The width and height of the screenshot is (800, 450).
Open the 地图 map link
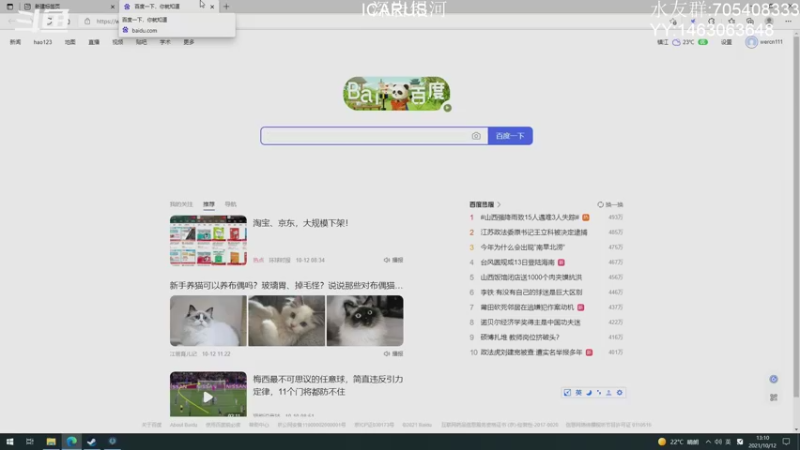click(70, 42)
